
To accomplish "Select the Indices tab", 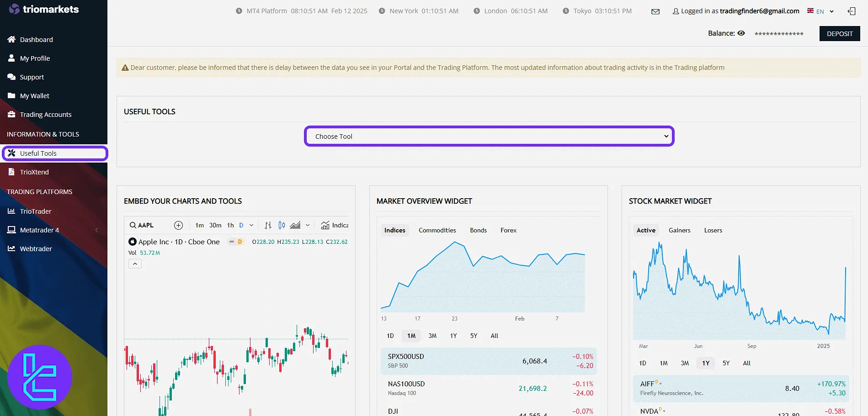I will tap(394, 230).
